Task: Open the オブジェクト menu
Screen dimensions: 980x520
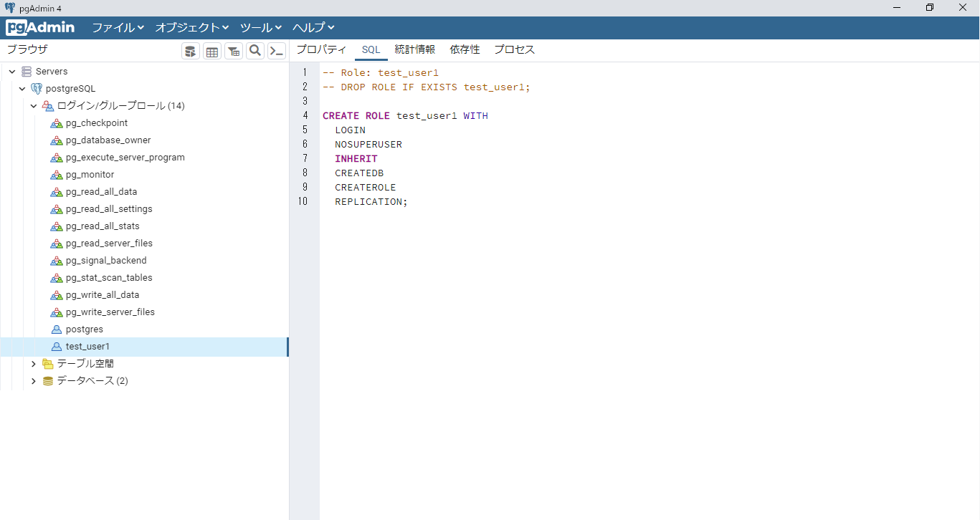Action: pos(192,28)
